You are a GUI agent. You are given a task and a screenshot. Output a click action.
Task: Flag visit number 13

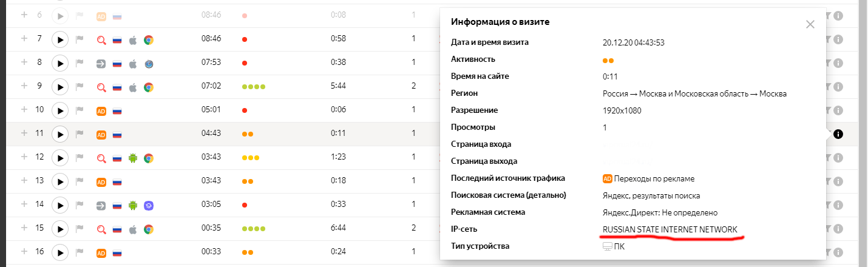pyautogui.click(x=79, y=181)
